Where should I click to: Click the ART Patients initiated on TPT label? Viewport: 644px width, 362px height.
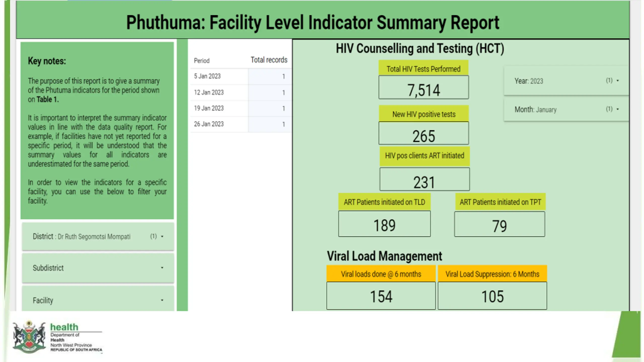(500, 202)
